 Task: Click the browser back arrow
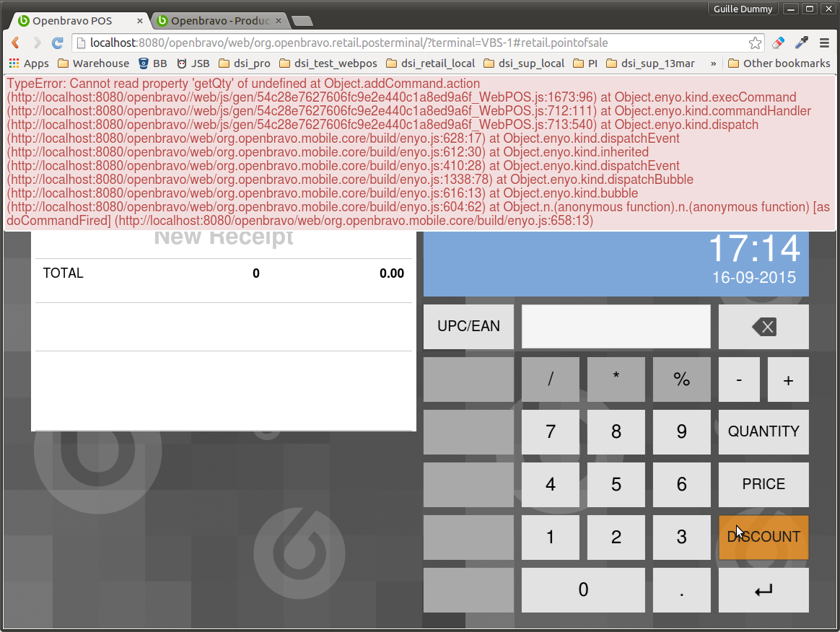pyautogui.click(x=15, y=43)
